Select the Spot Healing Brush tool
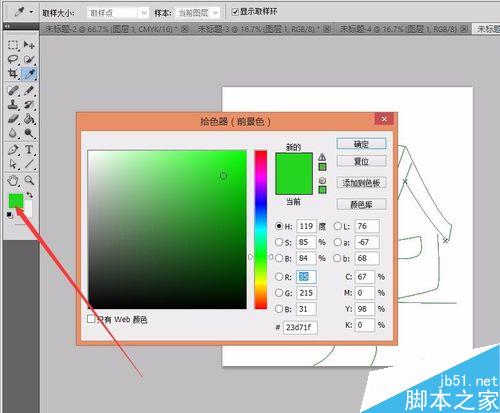This screenshot has width=500, height=413. [13, 90]
